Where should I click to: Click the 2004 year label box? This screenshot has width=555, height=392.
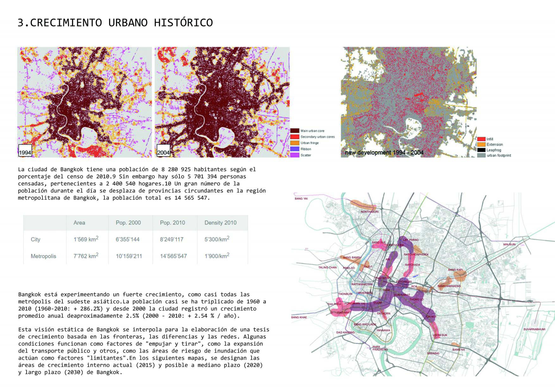pos(163,150)
